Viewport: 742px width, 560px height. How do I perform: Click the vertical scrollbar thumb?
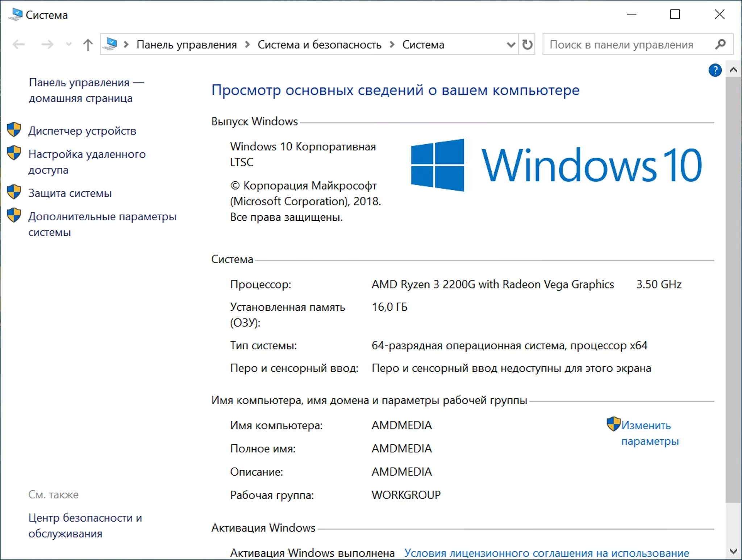coord(733,290)
